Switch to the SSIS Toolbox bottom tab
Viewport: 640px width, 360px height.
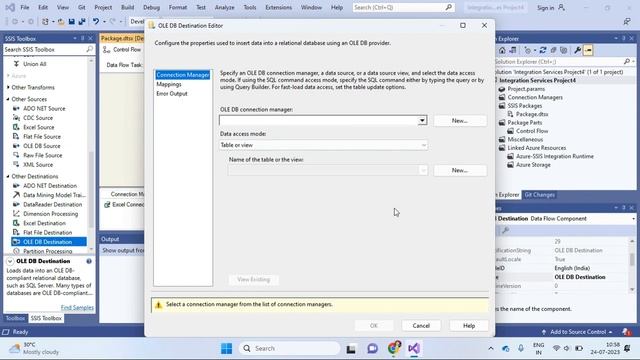(x=46, y=318)
